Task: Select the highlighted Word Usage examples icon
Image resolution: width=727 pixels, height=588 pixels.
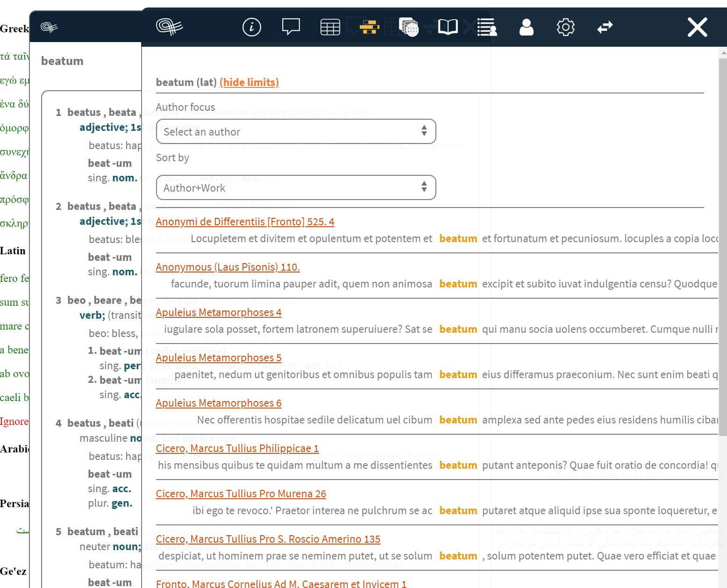Action: [369, 27]
